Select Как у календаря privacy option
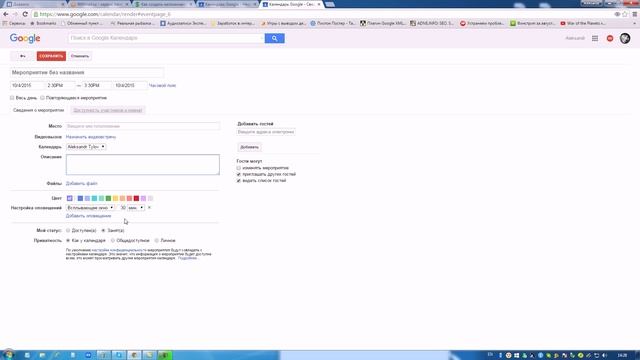 click(x=68, y=241)
